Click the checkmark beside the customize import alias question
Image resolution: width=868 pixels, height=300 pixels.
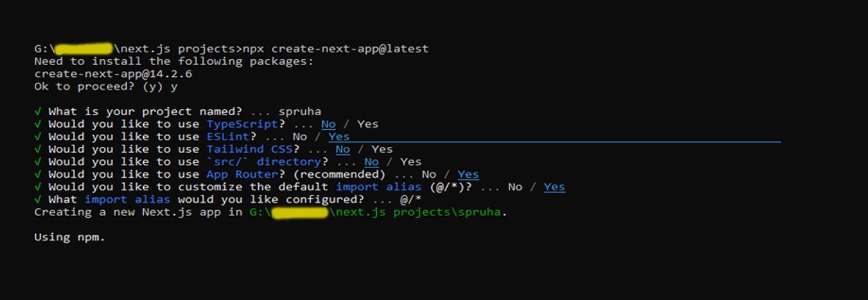38,187
